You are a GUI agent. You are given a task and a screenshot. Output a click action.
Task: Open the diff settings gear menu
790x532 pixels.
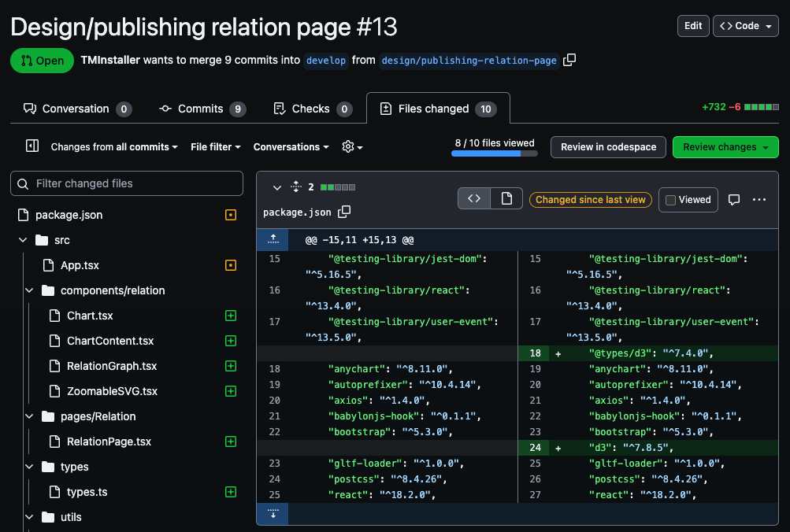352,146
